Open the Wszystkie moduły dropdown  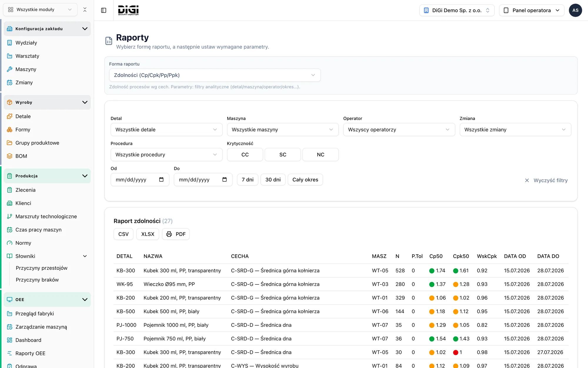(40, 10)
